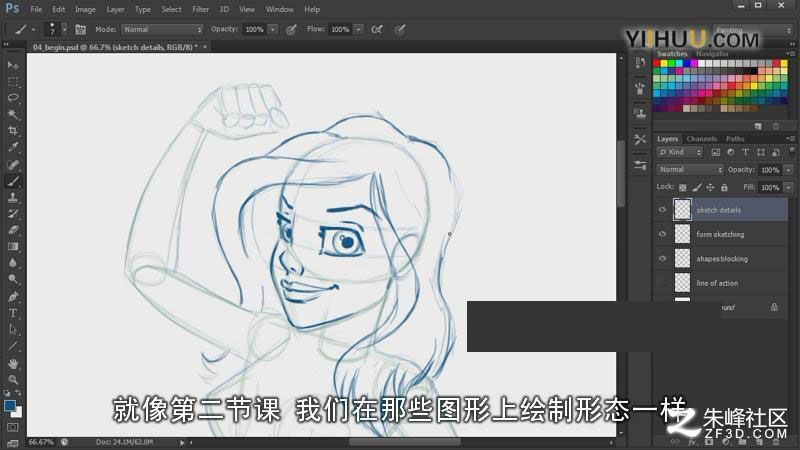This screenshot has height=450, width=800.
Task: Open the Flow slider dropdown
Action: pyautogui.click(x=359, y=30)
